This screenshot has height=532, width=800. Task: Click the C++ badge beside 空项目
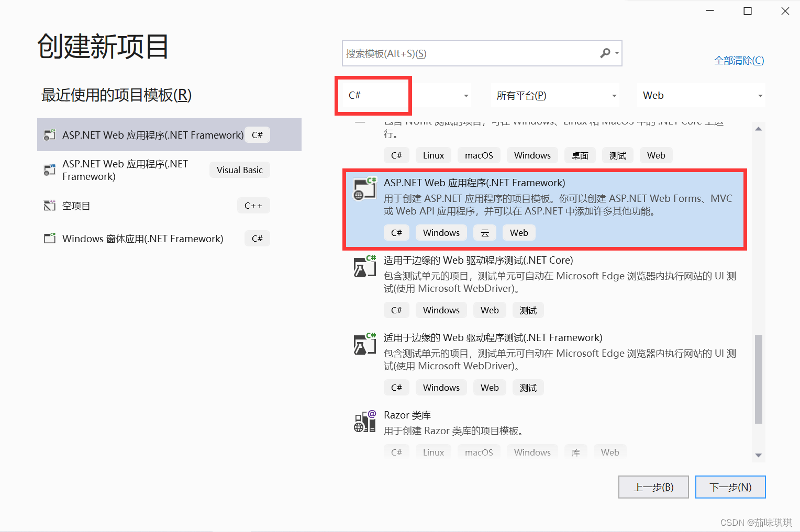pos(253,206)
